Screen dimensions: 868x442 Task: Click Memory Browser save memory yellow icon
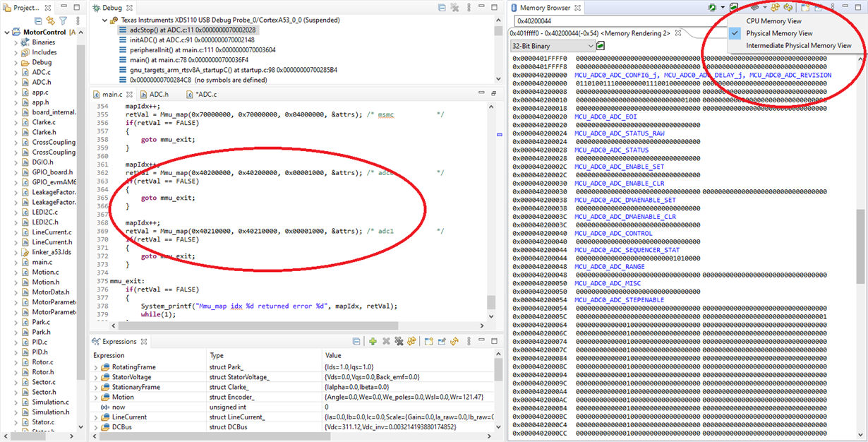point(775,7)
